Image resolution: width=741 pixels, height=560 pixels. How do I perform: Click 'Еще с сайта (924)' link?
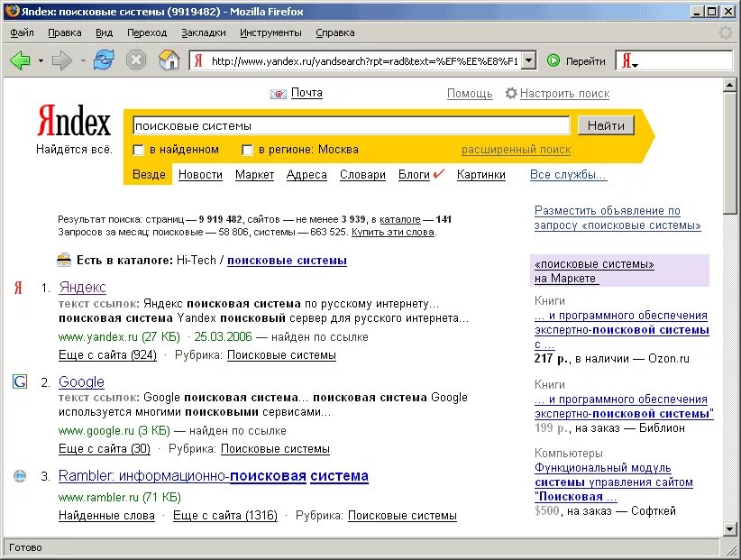point(107,355)
